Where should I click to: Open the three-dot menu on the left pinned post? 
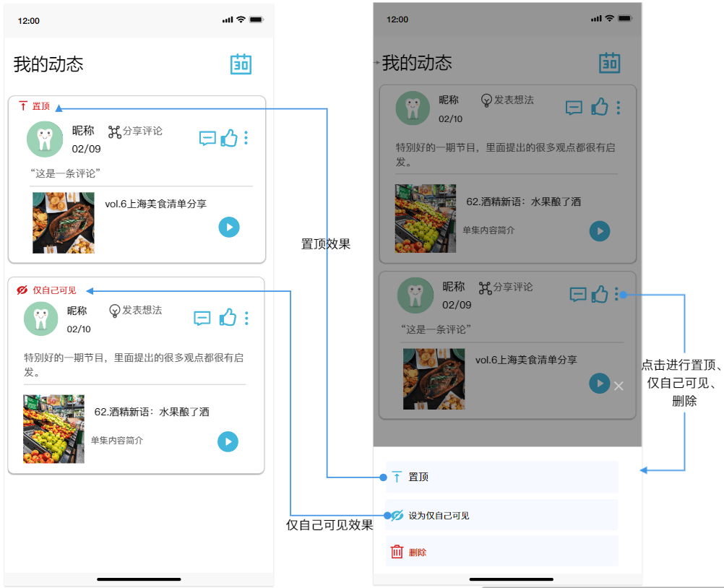tap(246, 138)
